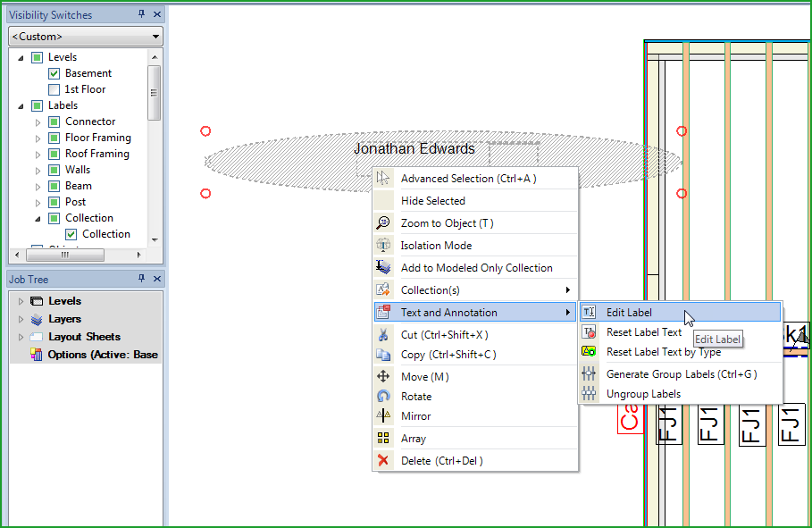Click the Reset Label Text by Type icon

click(589, 352)
